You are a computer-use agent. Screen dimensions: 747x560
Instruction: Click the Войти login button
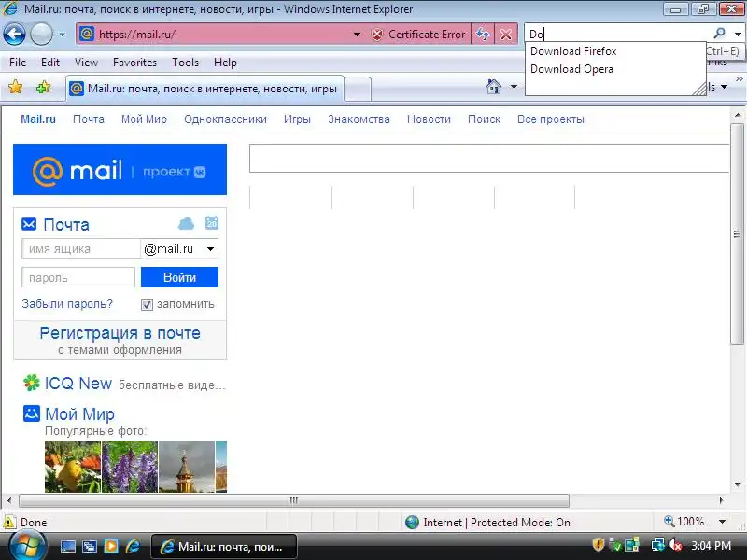[179, 277]
